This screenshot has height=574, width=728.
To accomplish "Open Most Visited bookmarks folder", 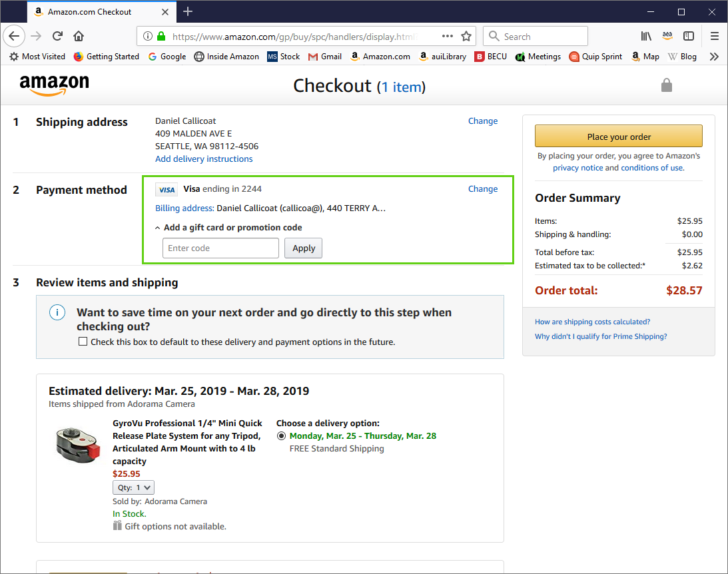I will (37, 57).
